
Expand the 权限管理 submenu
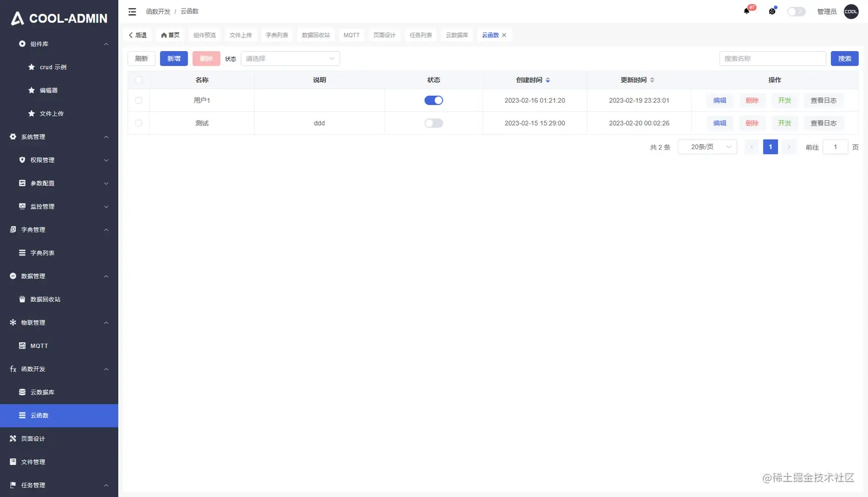click(x=106, y=160)
